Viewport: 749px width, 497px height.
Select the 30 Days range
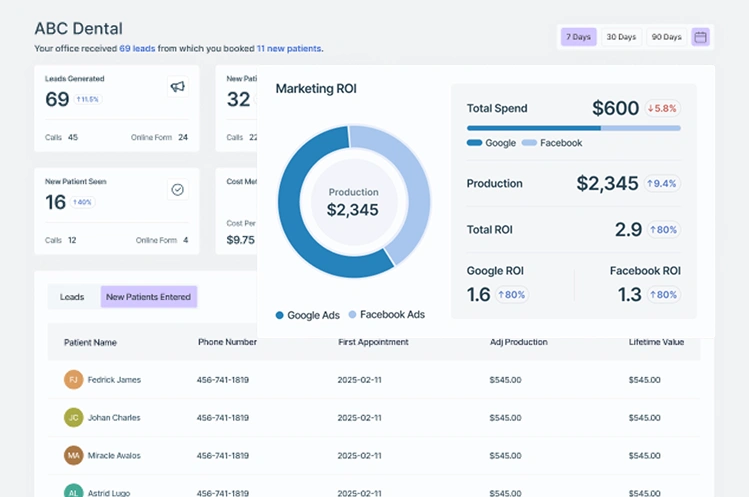point(621,37)
